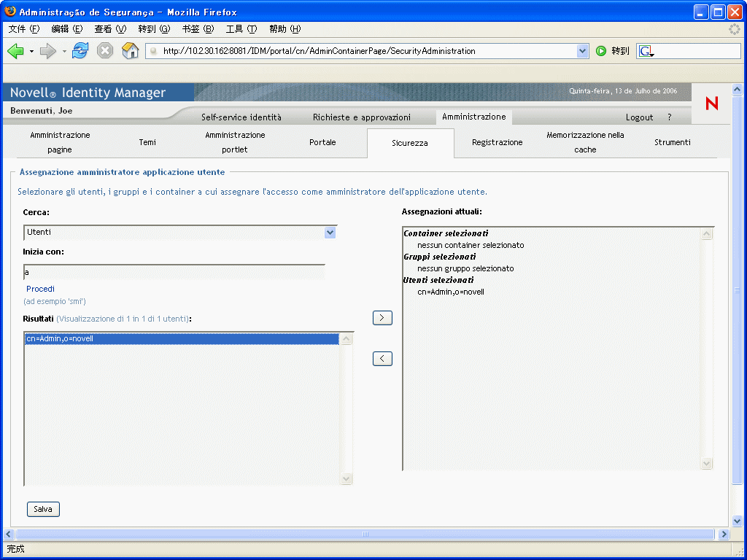Screen dimensions: 747x560
Task: Click the Stop loading icon
Action: click(105, 50)
